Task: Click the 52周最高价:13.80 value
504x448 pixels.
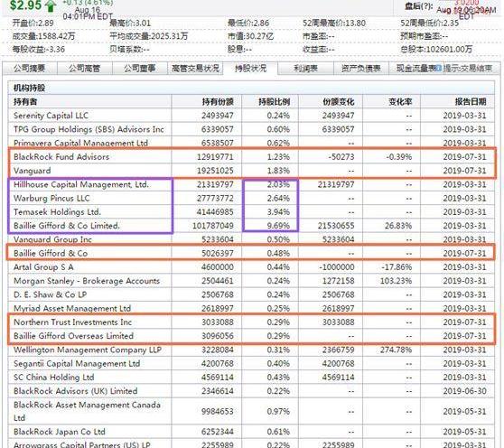Action: (334, 23)
